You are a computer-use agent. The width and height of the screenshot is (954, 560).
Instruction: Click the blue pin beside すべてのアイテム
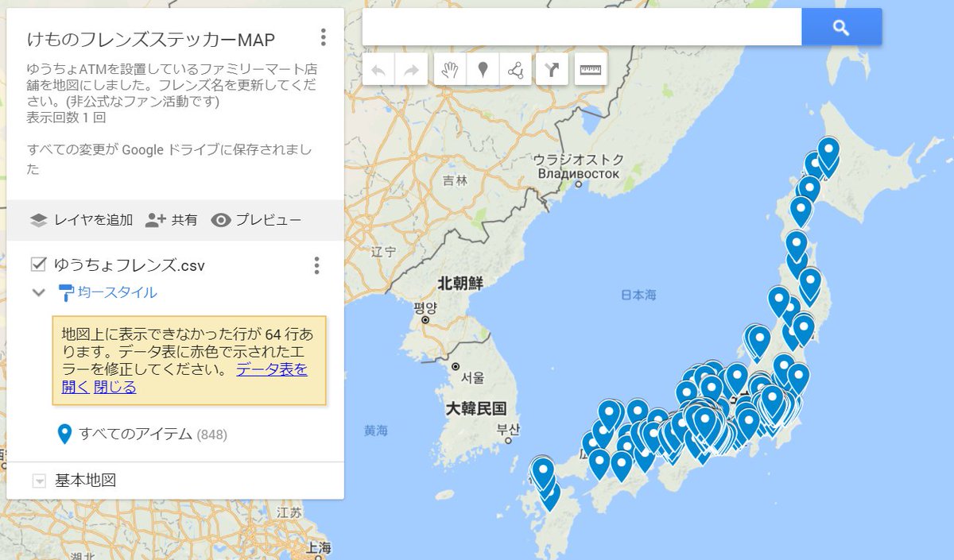coord(65,434)
